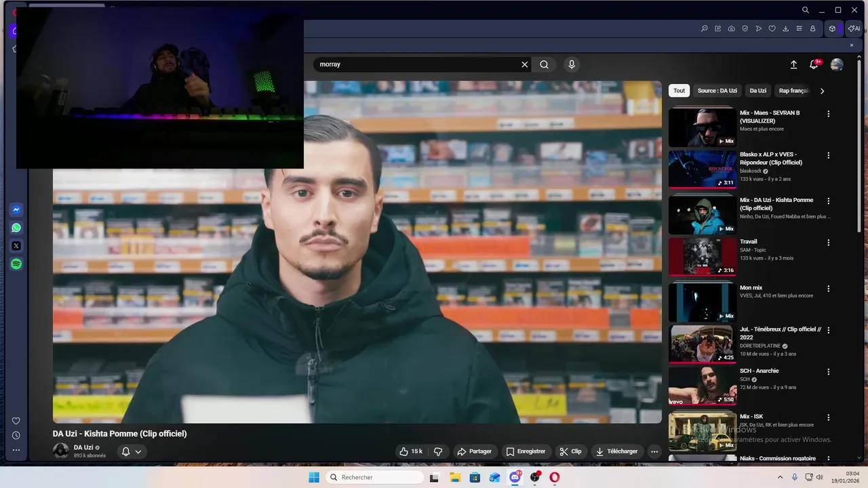
Task: Select the Tout filter chip
Action: coord(679,91)
